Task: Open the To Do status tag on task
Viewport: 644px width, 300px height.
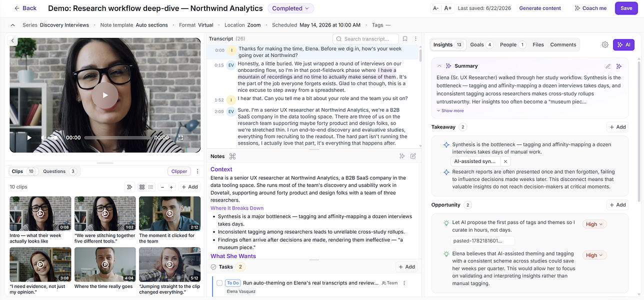Action: [232, 283]
